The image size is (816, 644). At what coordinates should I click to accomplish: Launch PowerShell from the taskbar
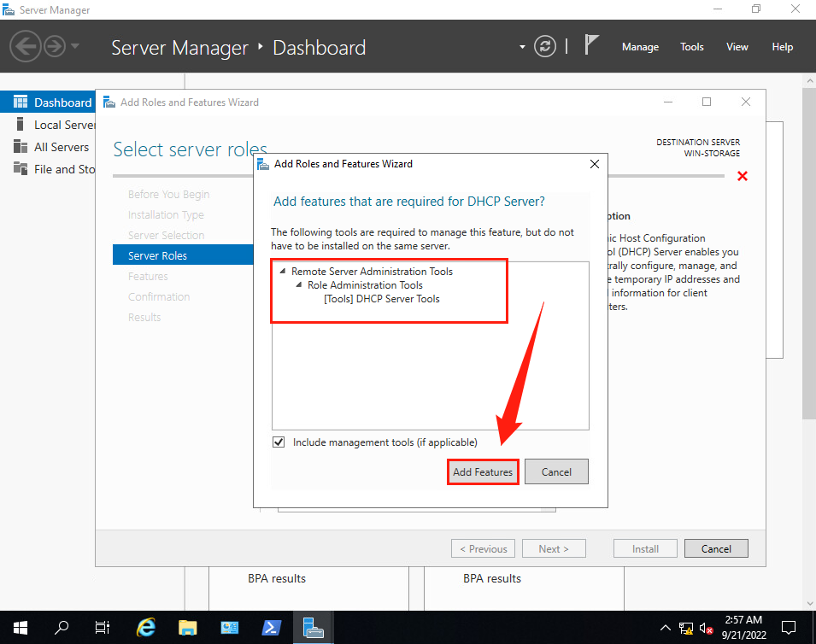(x=271, y=628)
